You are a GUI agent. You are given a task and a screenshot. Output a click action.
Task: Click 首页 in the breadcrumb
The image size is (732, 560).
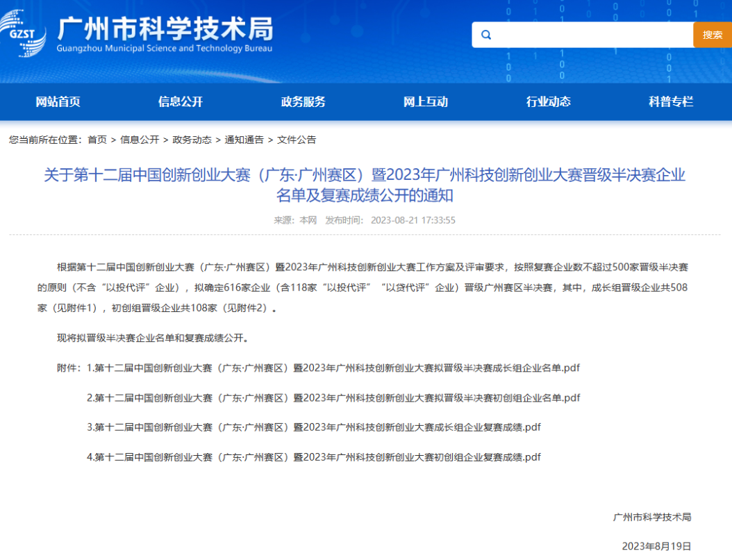coord(97,140)
